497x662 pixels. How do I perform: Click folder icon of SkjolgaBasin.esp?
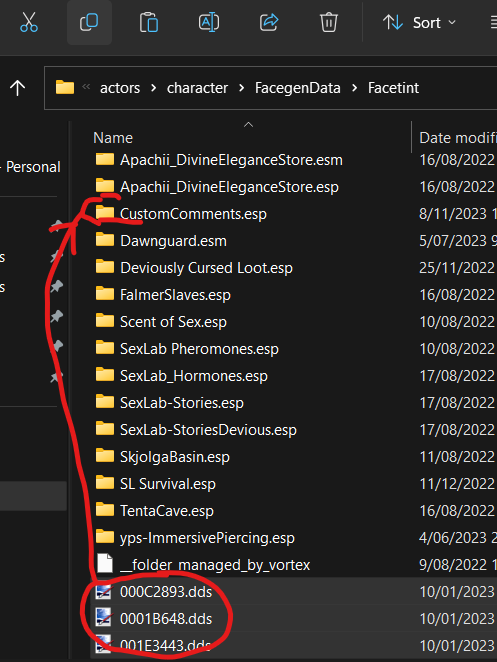pos(105,456)
